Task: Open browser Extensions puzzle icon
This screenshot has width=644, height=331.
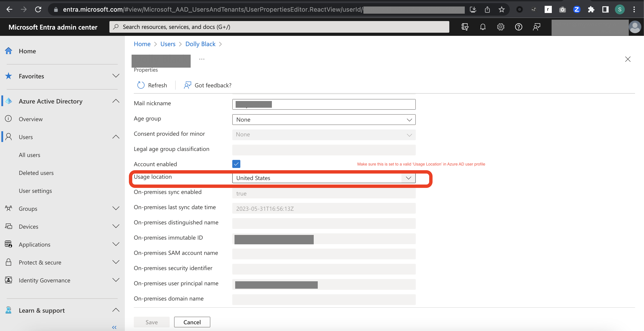Action: (591, 9)
